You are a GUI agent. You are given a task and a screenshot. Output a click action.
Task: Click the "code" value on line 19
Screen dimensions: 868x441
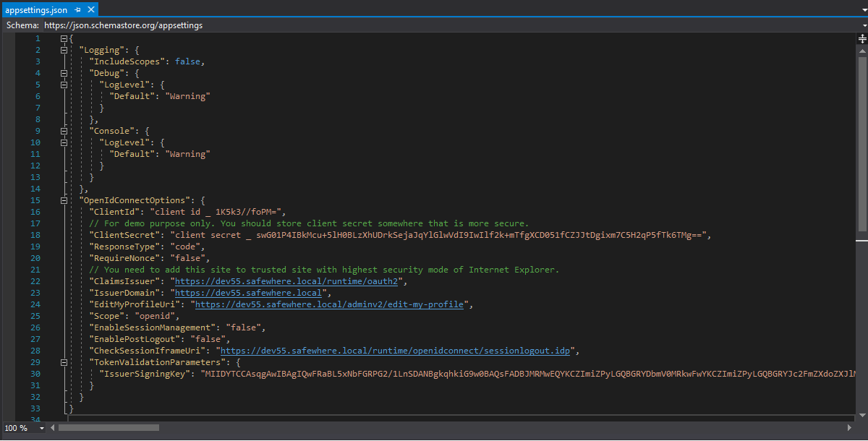(x=185, y=247)
